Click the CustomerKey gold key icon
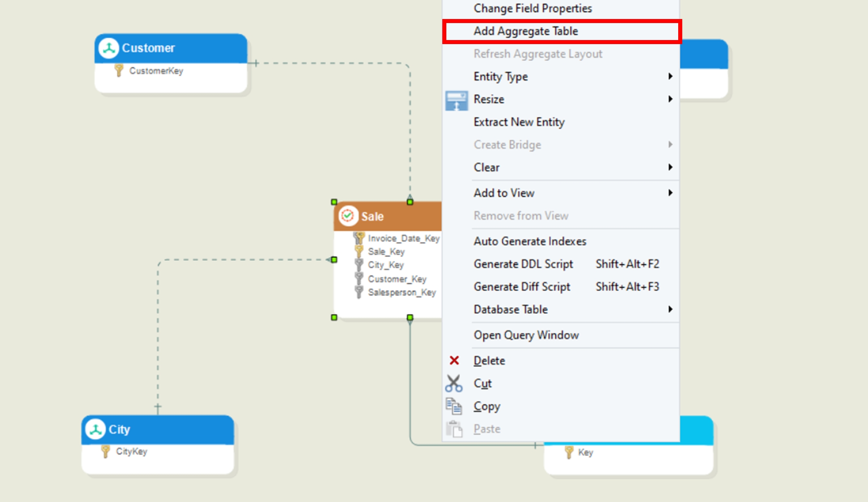The image size is (868, 502). pos(118,71)
